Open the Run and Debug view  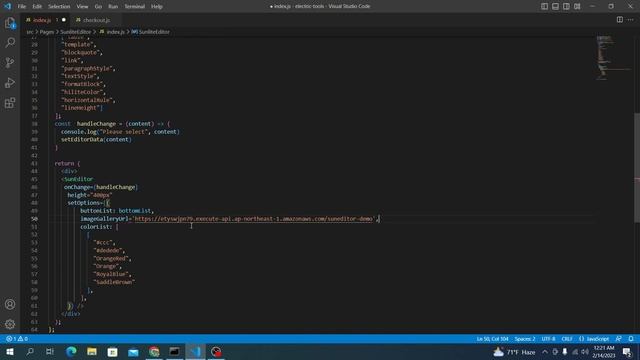(10, 83)
